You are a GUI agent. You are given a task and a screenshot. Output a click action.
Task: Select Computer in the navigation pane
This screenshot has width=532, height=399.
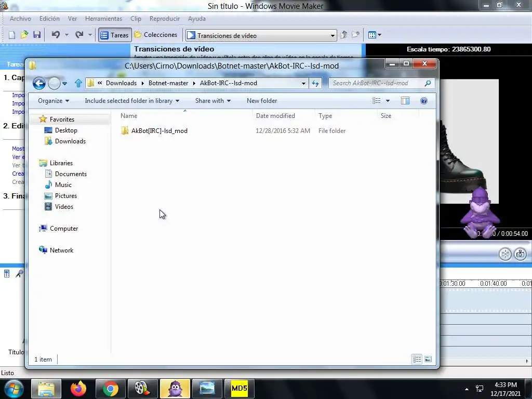point(64,229)
